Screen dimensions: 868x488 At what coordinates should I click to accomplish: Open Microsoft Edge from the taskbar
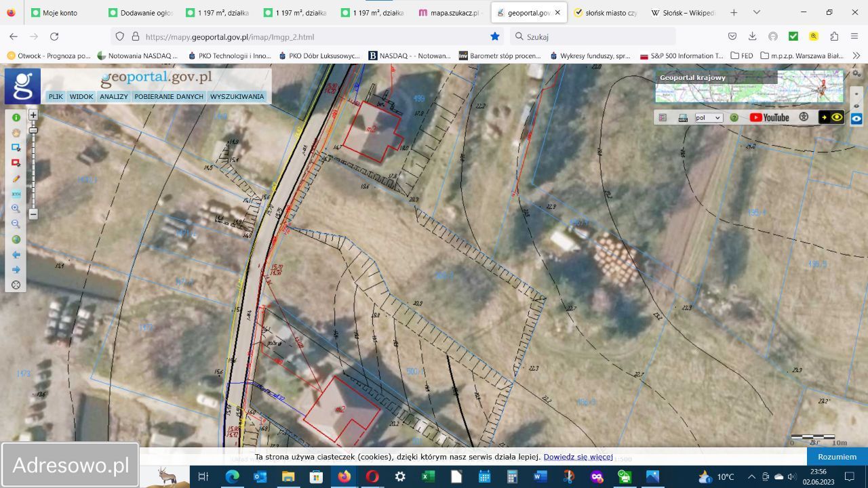click(x=232, y=477)
